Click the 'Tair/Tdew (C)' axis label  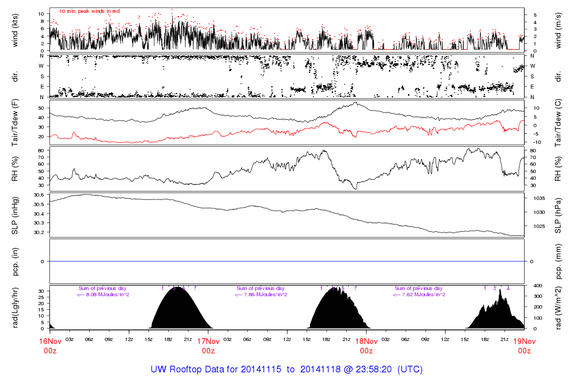(x=558, y=124)
